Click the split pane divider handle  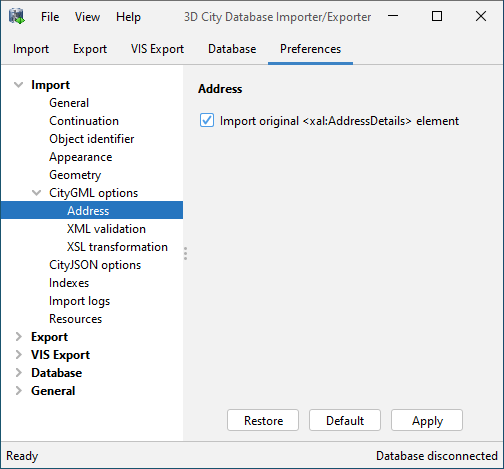185,253
